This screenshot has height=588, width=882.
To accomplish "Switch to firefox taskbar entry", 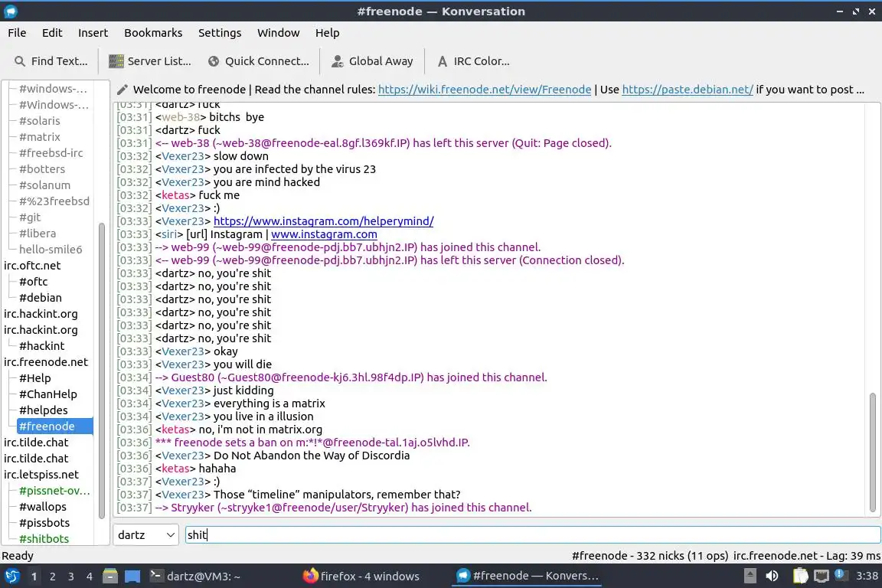I will click(x=361, y=577).
